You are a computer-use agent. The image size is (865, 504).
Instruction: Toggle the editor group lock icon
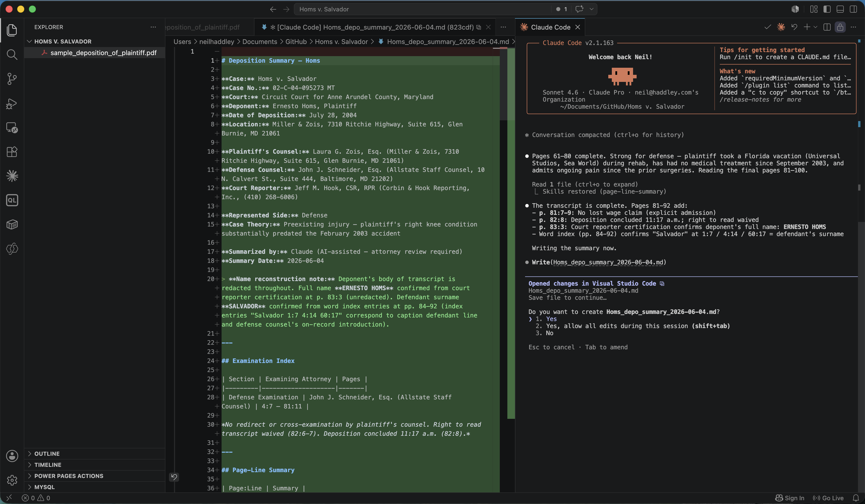(x=840, y=27)
